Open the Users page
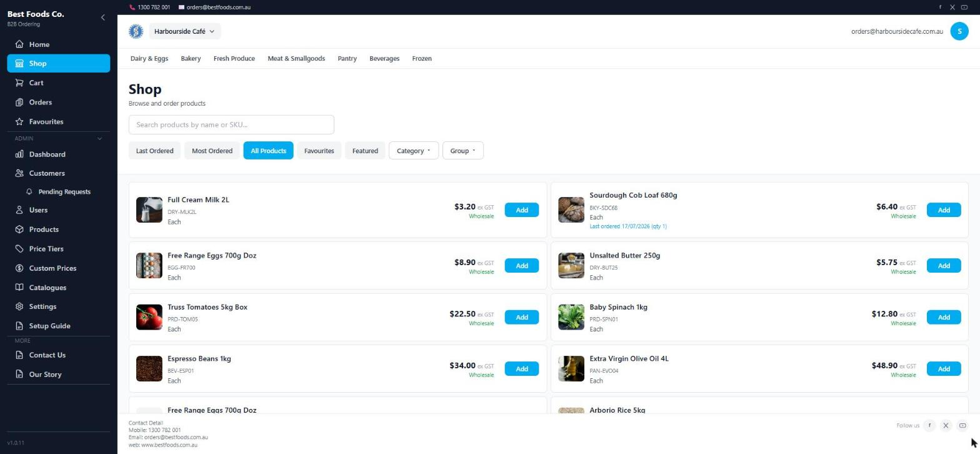The image size is (980, 454). click(x=59, y=210)
